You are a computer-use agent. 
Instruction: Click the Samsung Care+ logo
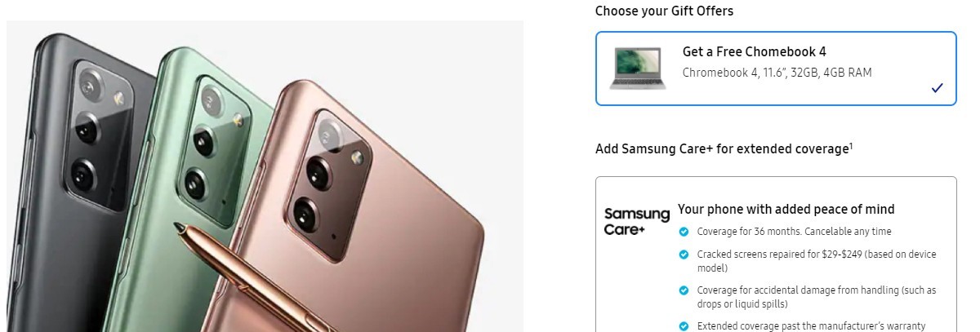tap(636, 222)
